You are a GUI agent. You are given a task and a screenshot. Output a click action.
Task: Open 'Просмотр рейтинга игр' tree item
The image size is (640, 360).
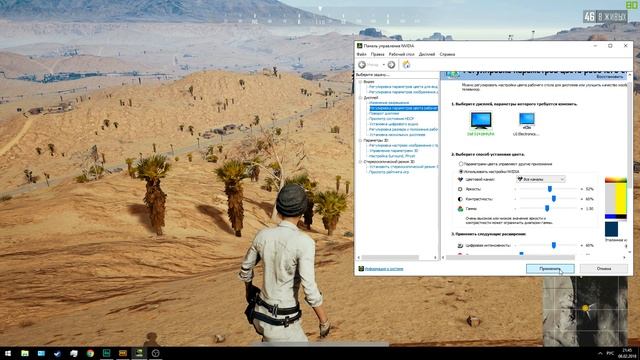(x=389, y=172)
